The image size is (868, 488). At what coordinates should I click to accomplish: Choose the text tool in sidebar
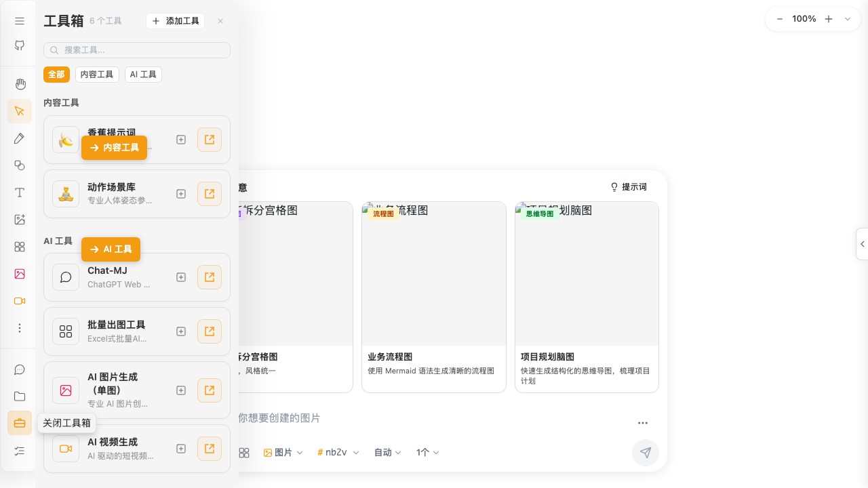pyautogui.click(x=20, y=192)
